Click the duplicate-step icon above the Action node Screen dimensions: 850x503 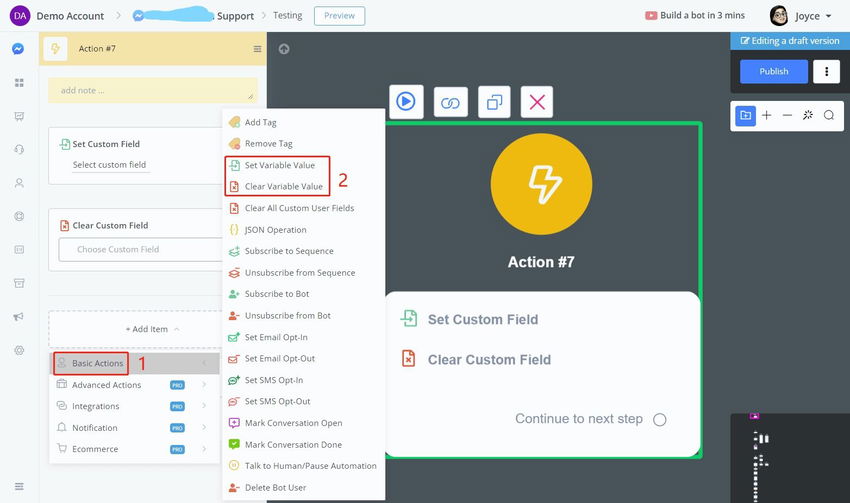tap(494, 102)
